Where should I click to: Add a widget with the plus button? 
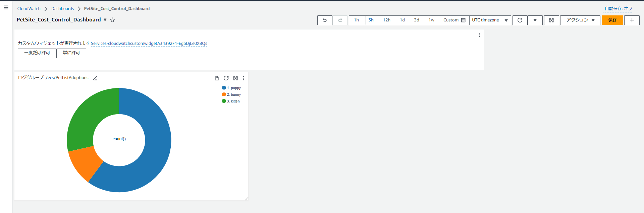click(x=632, y=20)
